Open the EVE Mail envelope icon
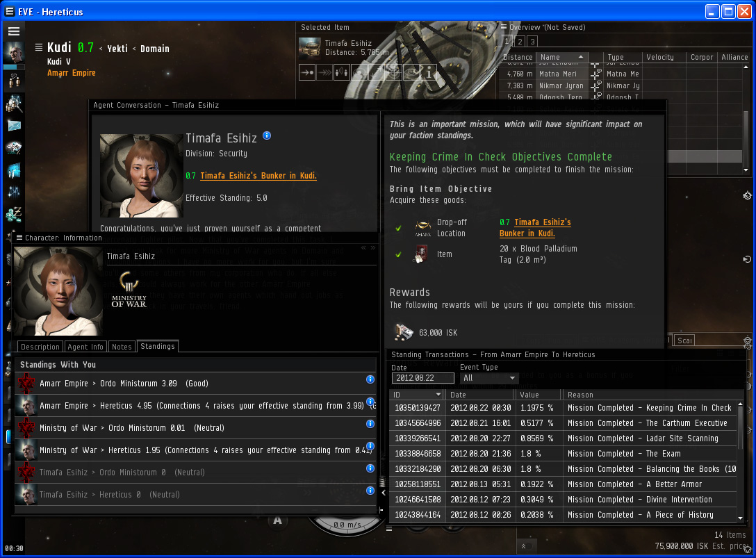 click(14, 125)
